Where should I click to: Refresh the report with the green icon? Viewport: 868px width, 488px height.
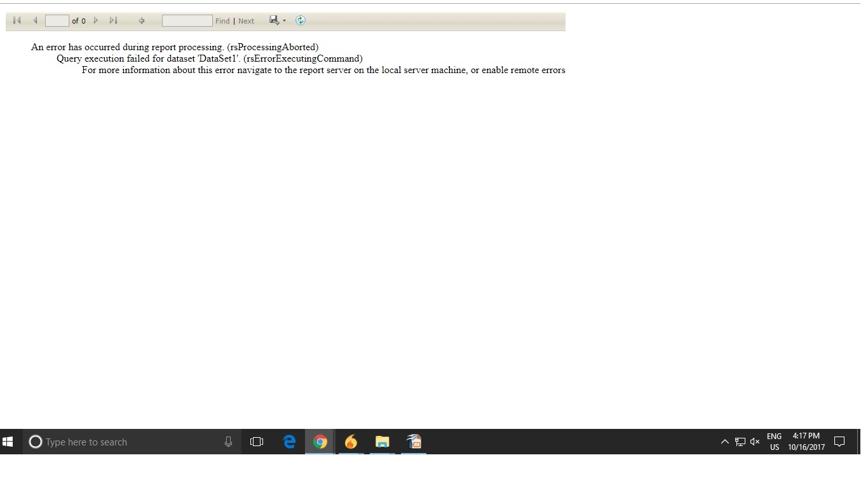pyautogui.click(x=301, y=20)
